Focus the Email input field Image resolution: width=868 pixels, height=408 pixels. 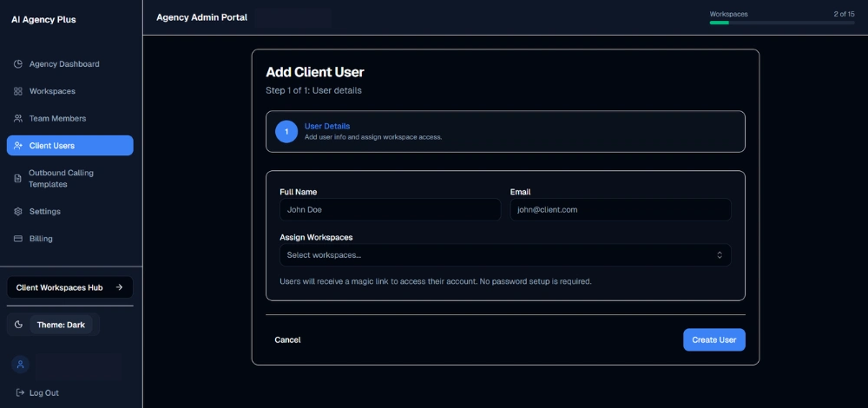point(621,210)
